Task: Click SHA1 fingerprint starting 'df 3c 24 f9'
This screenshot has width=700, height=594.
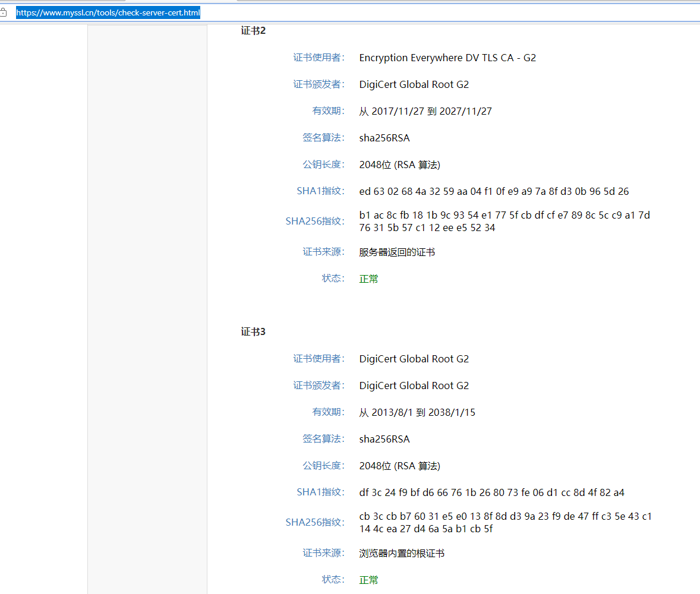Action: tap(491, 492)
